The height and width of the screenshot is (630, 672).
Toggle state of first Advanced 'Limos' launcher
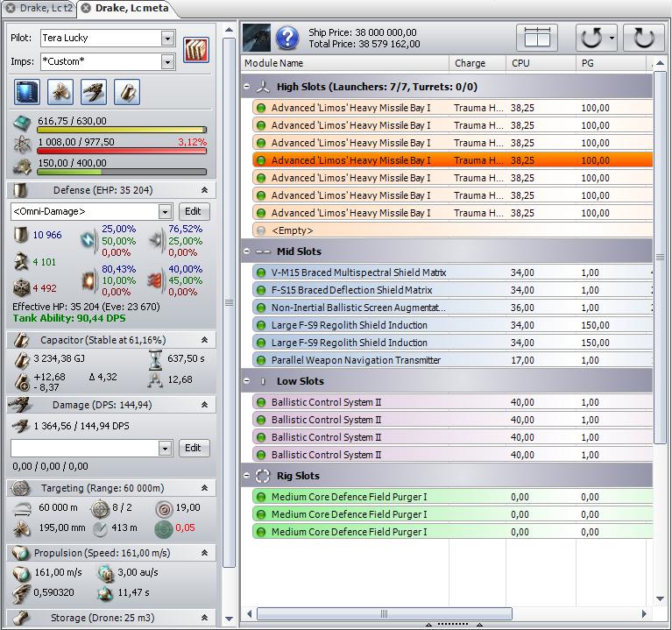pyautogui.click(x=260, y=108)
